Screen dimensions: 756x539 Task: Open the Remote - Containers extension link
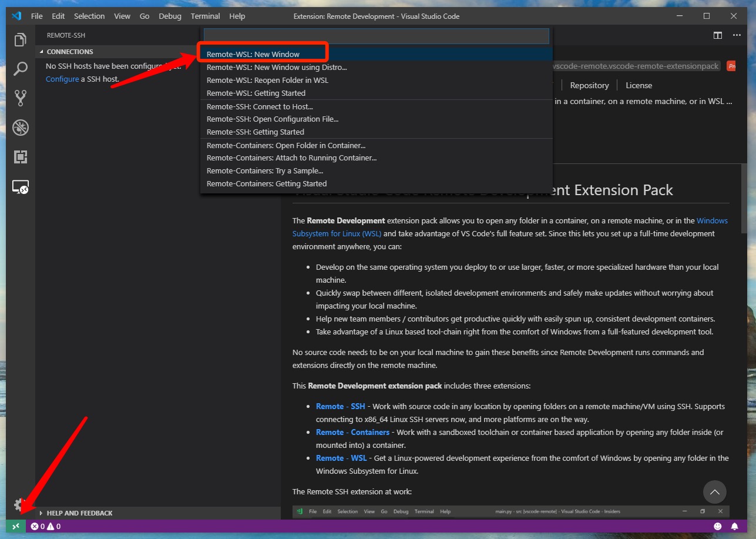352,432
